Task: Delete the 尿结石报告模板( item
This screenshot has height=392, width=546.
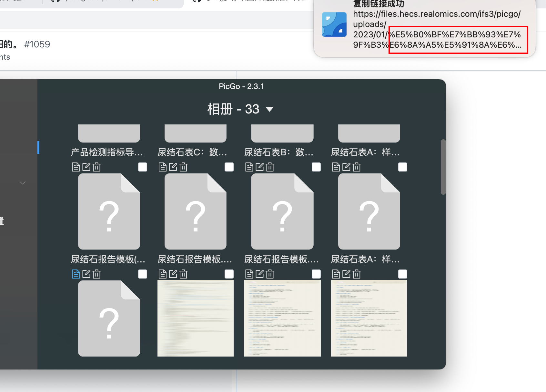Action: (97, 274)
